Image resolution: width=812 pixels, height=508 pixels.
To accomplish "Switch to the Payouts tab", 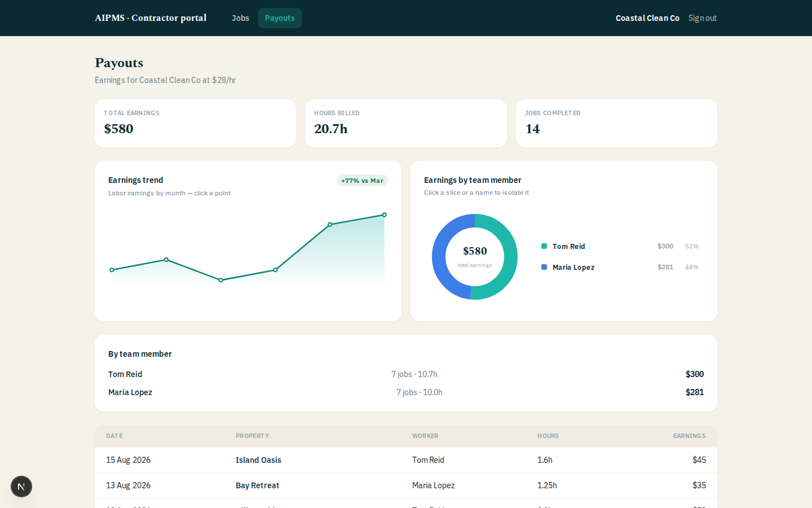I will 280,18.
